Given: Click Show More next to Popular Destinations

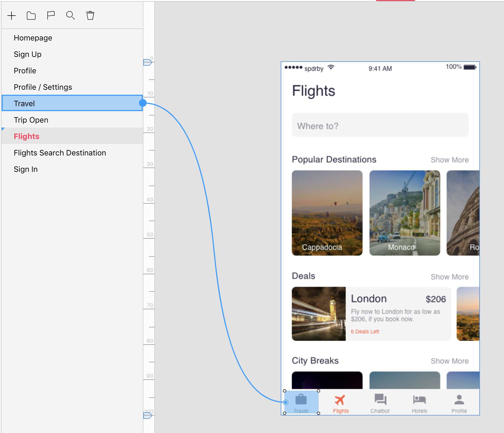Looking at the screenshot, I should tap(450, 160).
